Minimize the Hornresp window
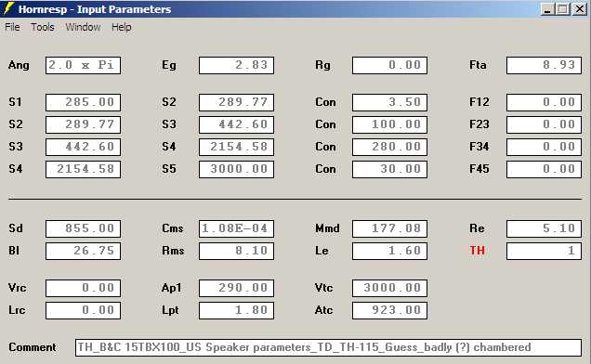Image resolution: width=591 pixels, height=364 pixels. pyautogui.click(x=547, y=9)
